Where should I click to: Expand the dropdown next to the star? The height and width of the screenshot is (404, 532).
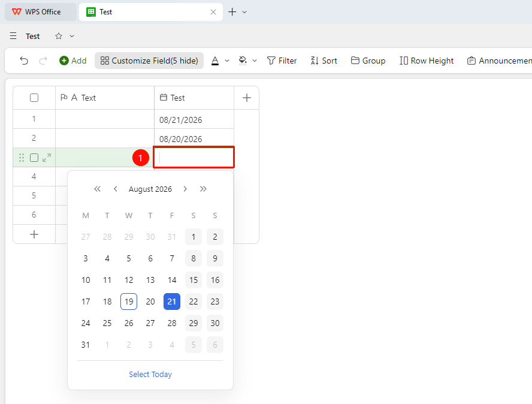(x=72, y=36)
